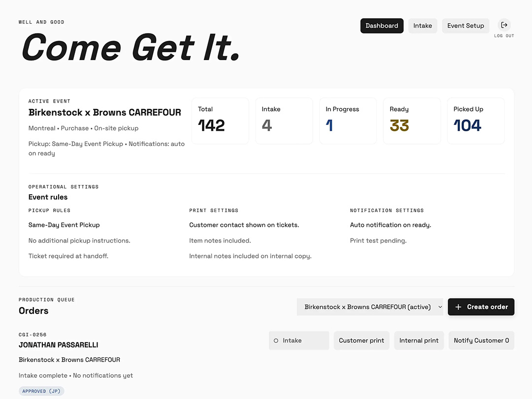Click the Orders heading

click(x=33, y=311)
